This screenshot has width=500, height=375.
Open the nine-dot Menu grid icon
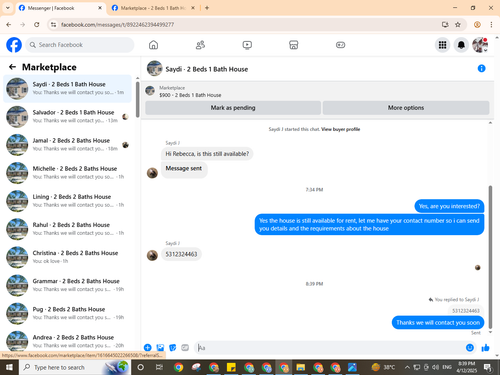tap(442, 45)
